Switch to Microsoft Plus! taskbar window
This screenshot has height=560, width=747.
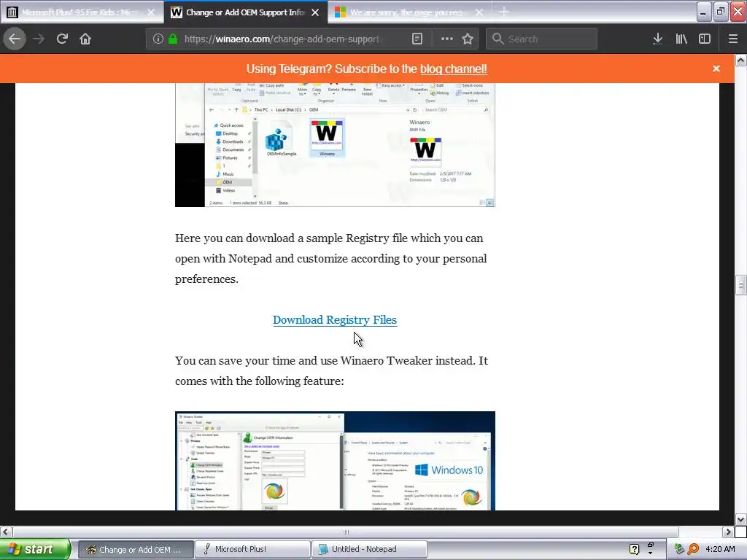[x=252, y=550]
